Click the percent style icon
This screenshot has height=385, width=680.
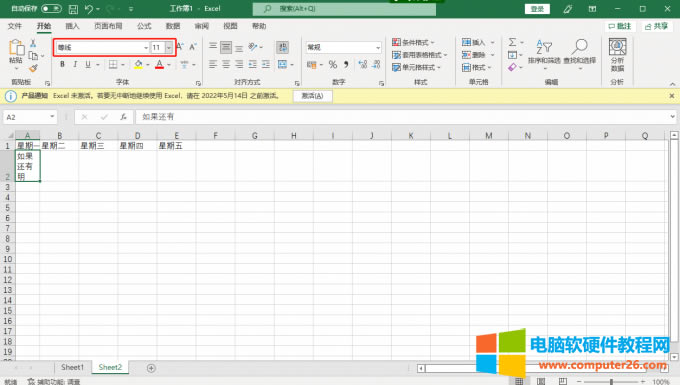tap(333, 65)
